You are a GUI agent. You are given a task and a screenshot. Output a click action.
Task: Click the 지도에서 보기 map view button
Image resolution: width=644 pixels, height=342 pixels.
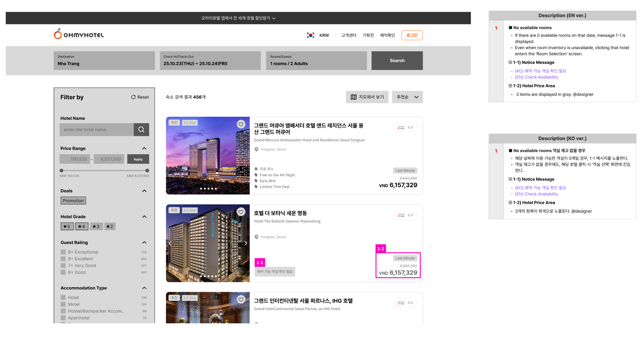pyautogui.click(x=368, y=97)
